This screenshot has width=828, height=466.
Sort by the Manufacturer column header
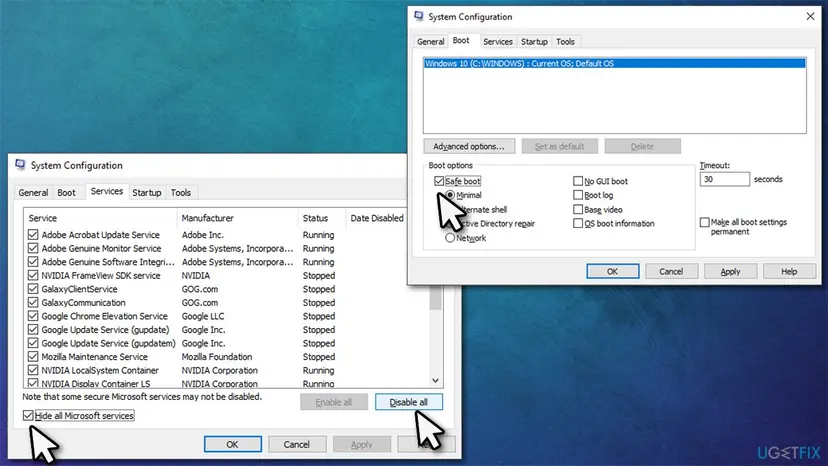click(x=238, y=218)
